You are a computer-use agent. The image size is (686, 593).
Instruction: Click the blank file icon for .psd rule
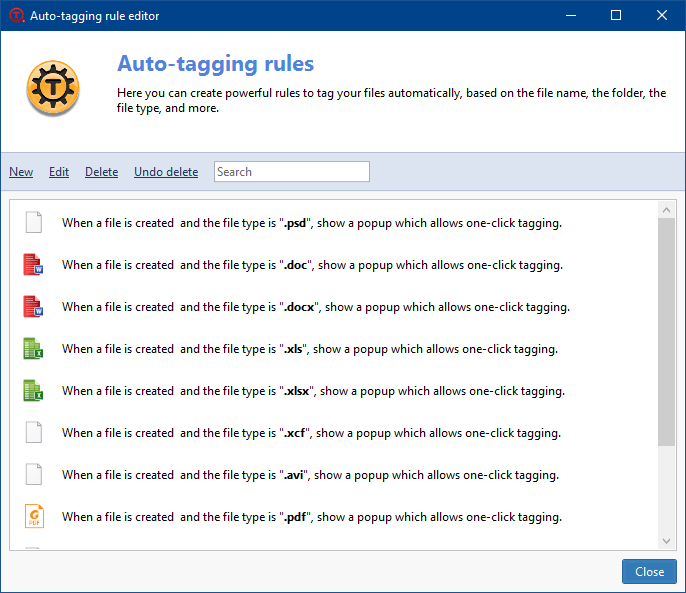tap(34, 223)
